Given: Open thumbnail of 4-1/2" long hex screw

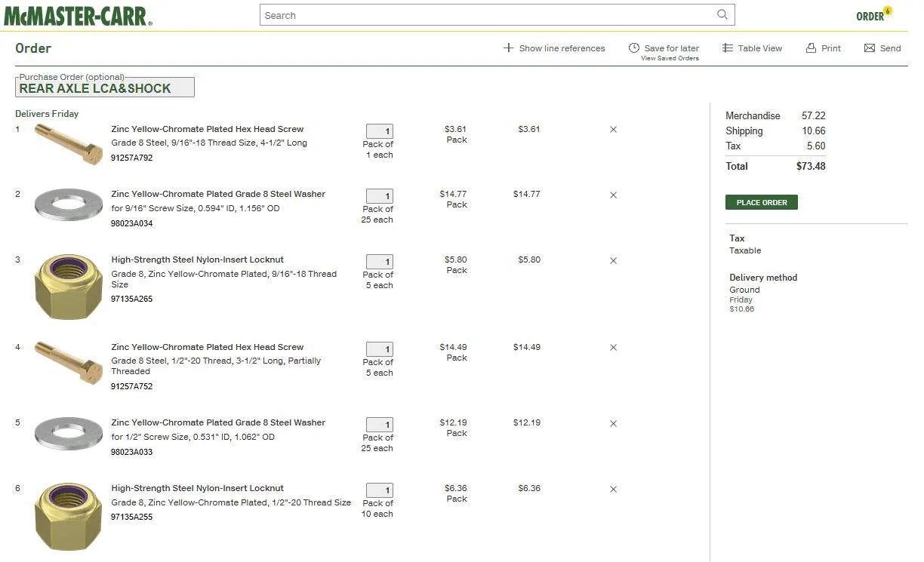Looking at the screenshot, I should point(69,143).
